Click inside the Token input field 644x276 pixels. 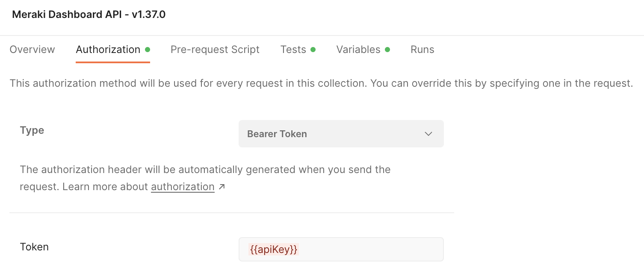click(x=341, y=249)
